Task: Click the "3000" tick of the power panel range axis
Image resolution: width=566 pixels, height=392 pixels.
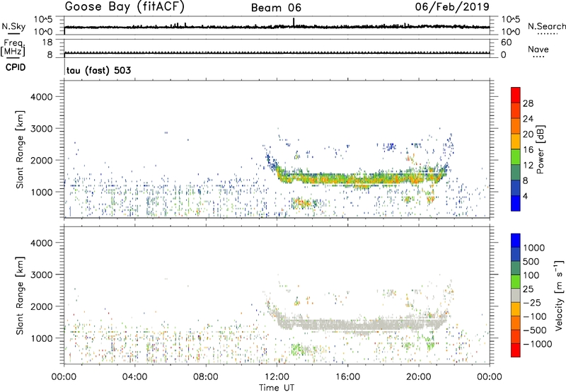Action: [x=41, y=129]
